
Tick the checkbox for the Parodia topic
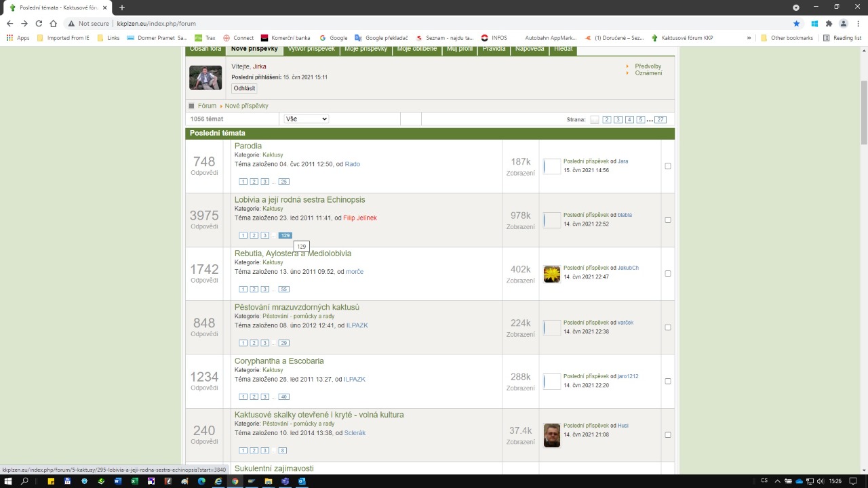coord(668,166)
